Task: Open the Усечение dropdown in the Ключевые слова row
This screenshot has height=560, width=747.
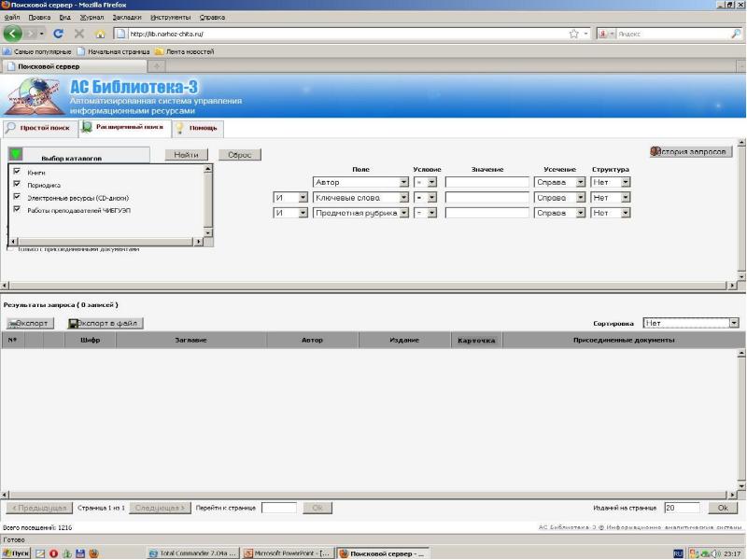Action: (x=559, y=197)
